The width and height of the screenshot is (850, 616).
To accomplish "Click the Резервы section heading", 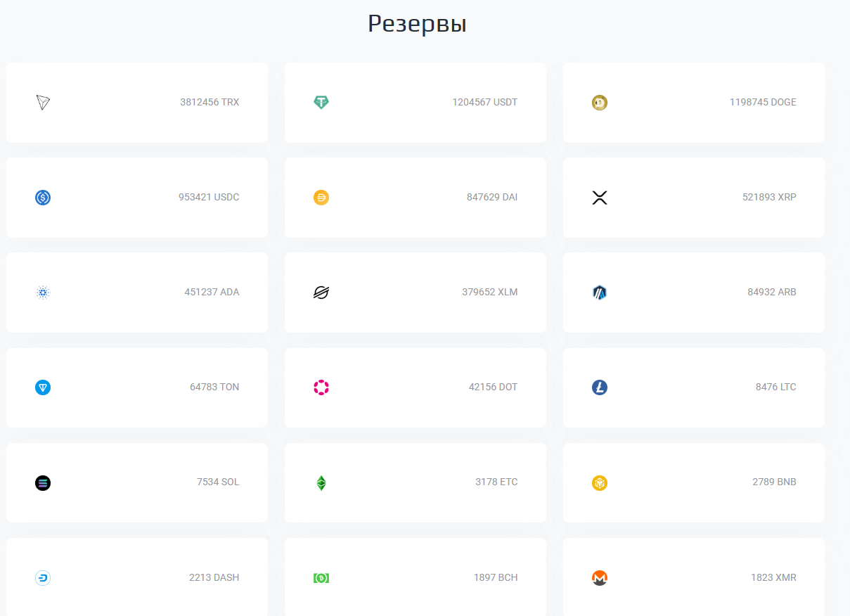I will click(418, 25).
